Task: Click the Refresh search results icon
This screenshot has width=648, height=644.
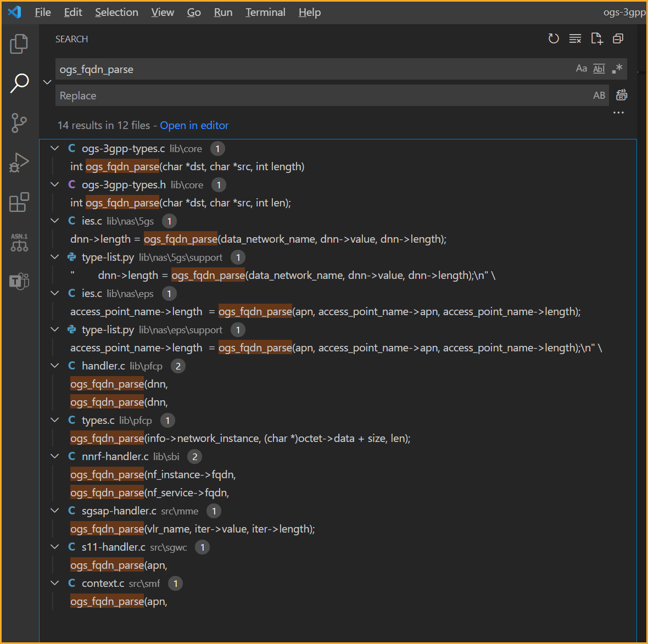Action: [554, 38]
